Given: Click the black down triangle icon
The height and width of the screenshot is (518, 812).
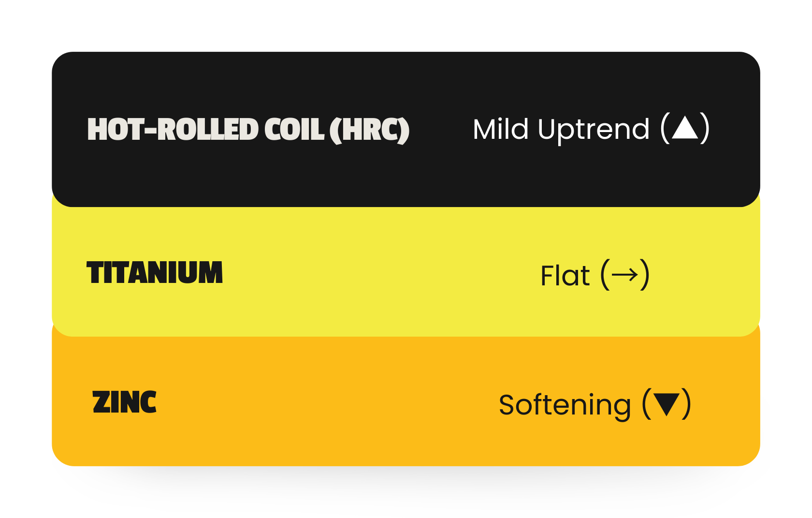Looking at the screenshot, I should click(x=667, y=404).
